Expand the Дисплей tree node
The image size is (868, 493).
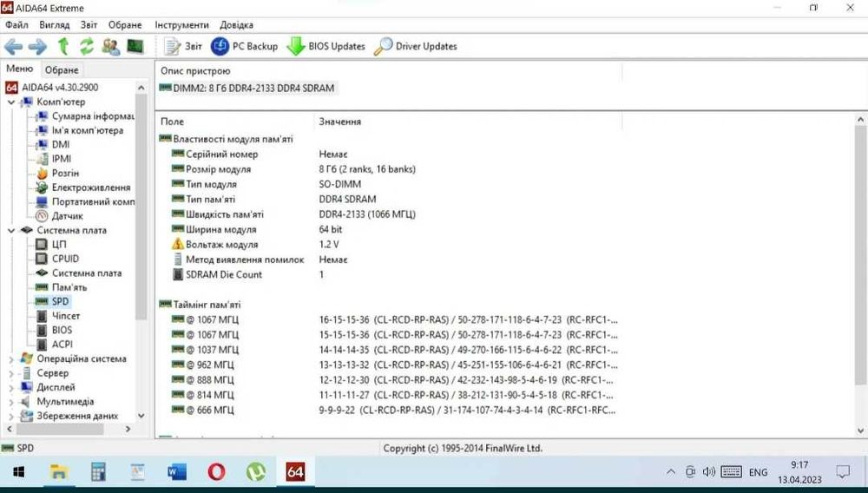tap(11, 388)
